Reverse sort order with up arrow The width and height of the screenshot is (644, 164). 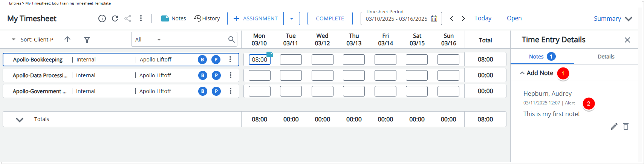(67, 39)
